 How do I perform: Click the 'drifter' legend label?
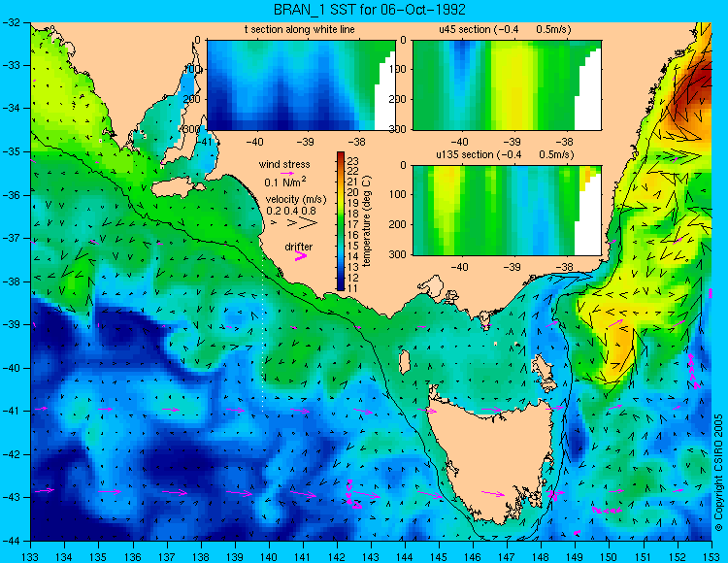299,247
